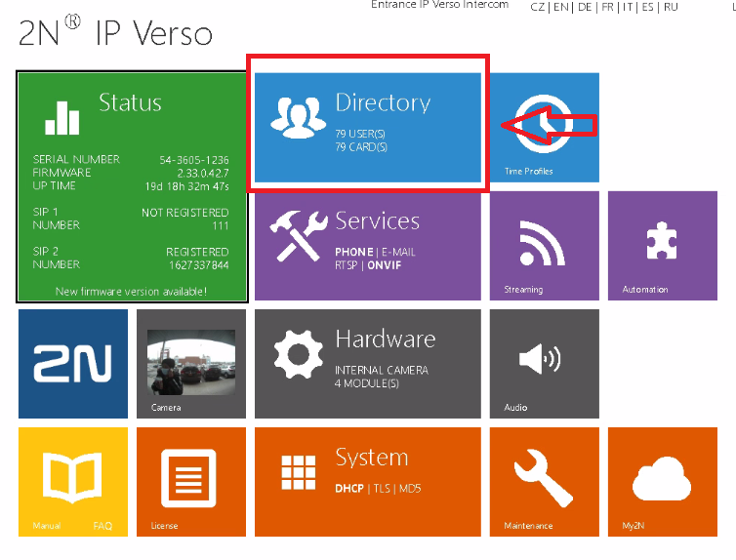Click the '79 CARD(S)' text

pyautogui.click(x=361, y=147)
